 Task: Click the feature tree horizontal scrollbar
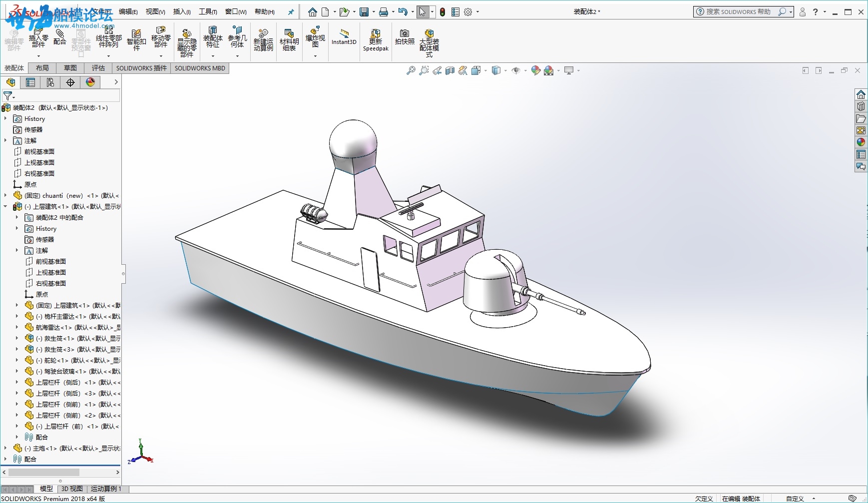click(x=44, y=472)
